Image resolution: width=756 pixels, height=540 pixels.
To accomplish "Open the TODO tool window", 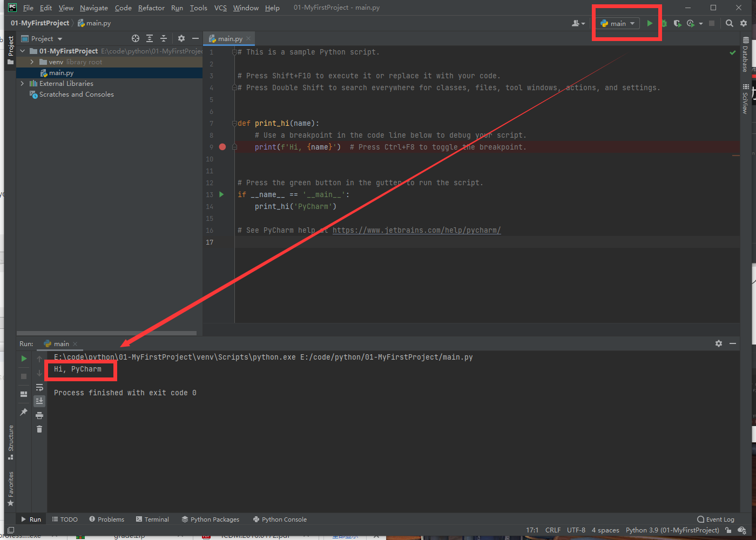I will pyautogui.click(x=65, y=519).
